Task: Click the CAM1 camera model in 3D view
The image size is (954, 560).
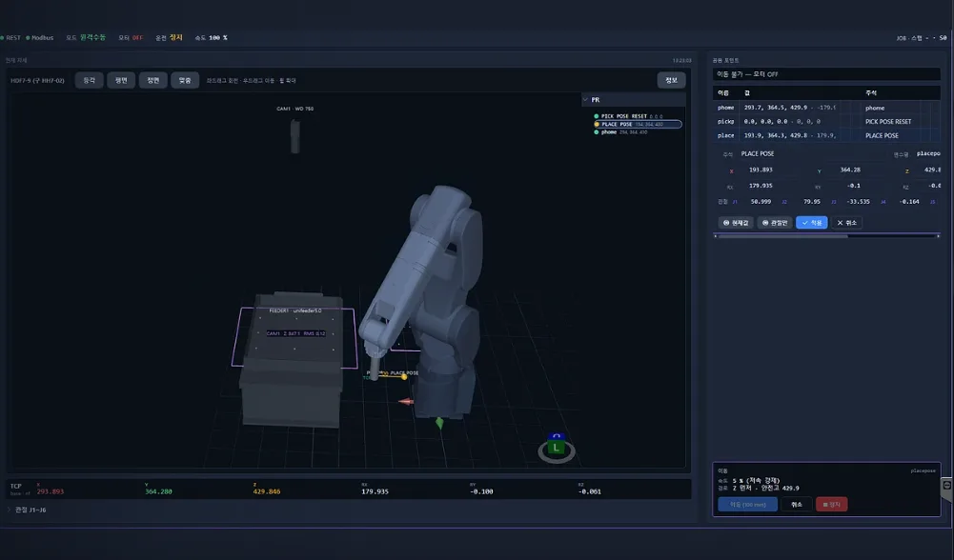Action: [295, 136]
